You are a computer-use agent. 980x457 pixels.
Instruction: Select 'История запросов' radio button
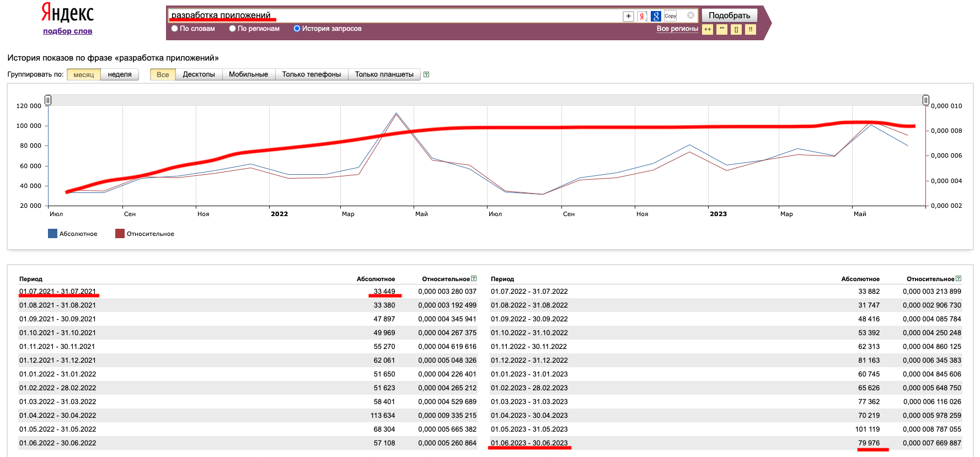297,29
